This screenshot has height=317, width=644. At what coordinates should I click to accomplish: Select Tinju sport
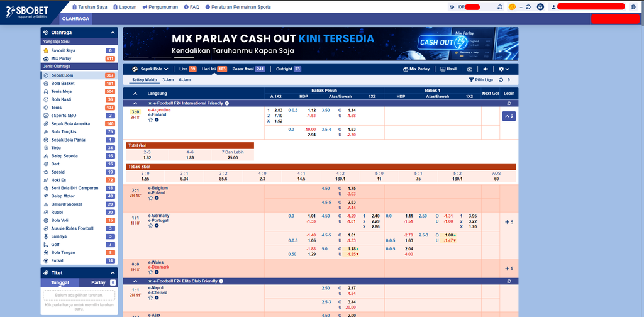click(79, 148)
